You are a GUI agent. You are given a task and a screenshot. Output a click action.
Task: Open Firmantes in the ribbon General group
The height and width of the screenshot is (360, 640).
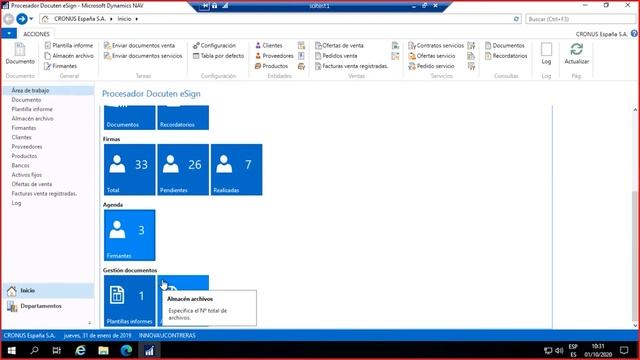coord(60,66)
